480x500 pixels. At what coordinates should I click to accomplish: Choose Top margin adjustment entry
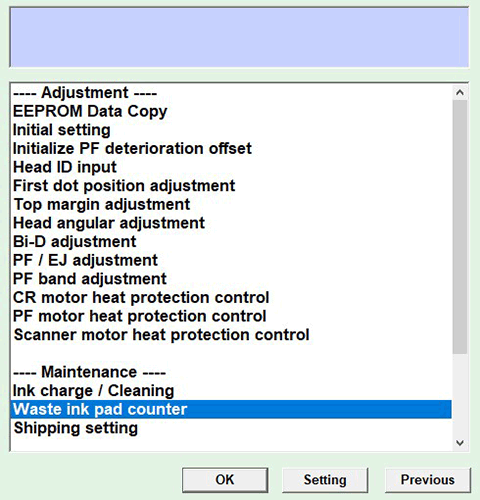pyautogui.click(x=102, y=204)
